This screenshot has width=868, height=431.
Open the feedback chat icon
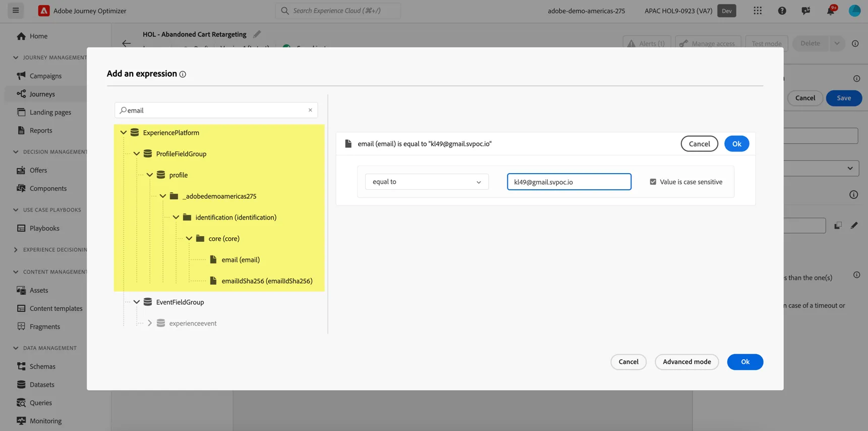click(x=806, y=11)
